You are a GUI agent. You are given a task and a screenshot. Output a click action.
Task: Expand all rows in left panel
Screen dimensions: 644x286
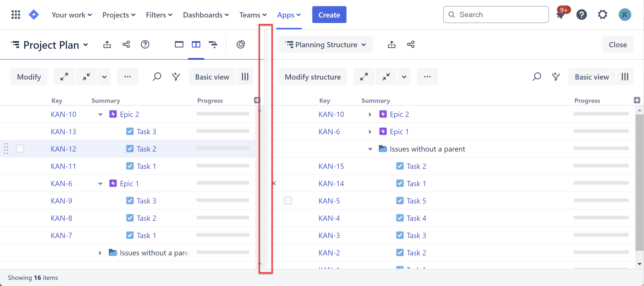pyautogui.click(x=64, y=77)
